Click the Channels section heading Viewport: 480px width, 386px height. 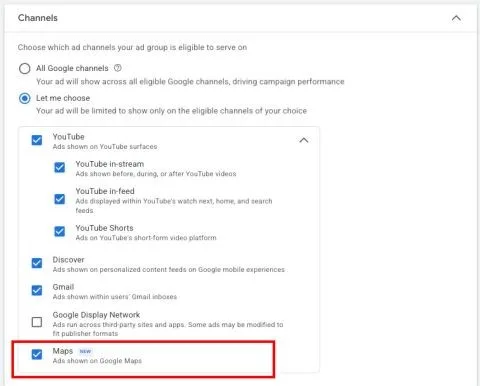tap(38, 18)
